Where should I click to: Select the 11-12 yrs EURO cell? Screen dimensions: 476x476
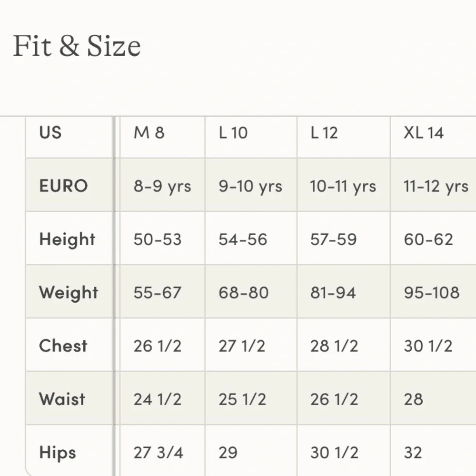pos(436,186)
